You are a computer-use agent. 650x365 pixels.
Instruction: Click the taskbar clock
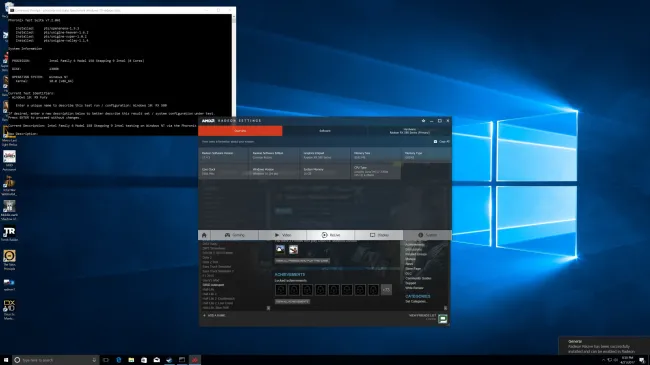point(627,360)
